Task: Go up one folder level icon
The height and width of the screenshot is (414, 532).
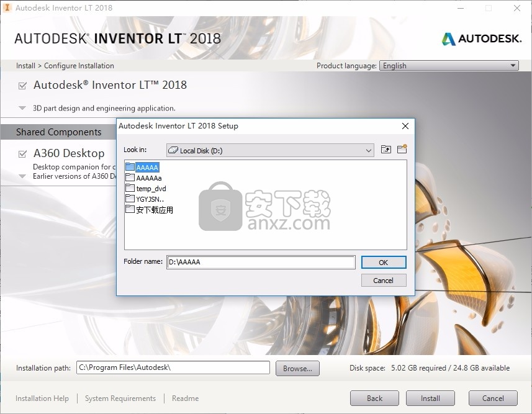Action: point(385,150)
